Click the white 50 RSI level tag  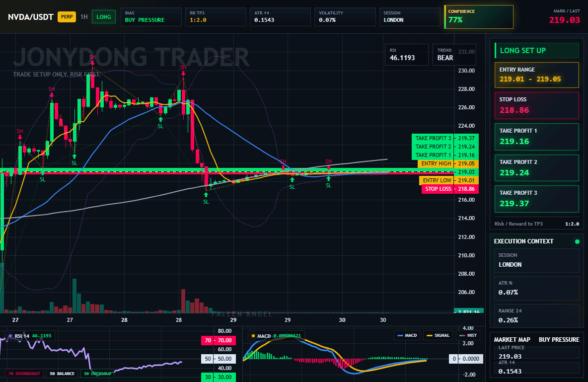(219, 359)
